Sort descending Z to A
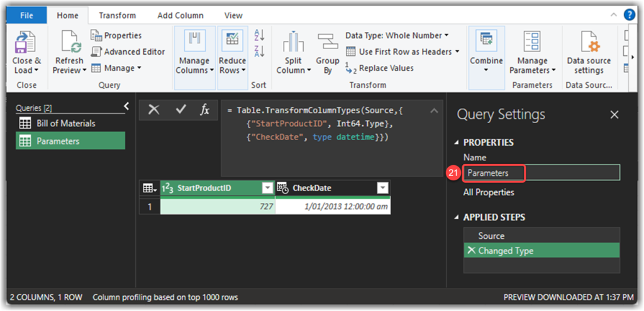This screenshot has height=311, width=644. (x=259, y=52)
